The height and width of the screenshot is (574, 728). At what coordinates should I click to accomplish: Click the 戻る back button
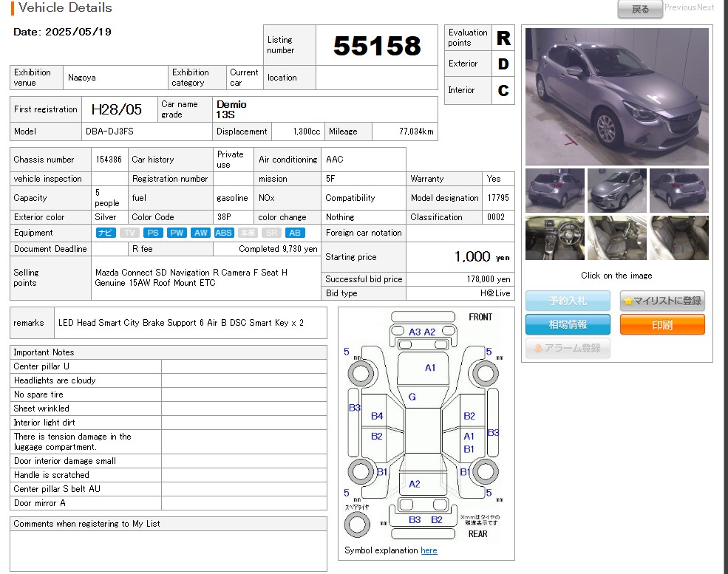pyautogui.click(x=640, y=10)
